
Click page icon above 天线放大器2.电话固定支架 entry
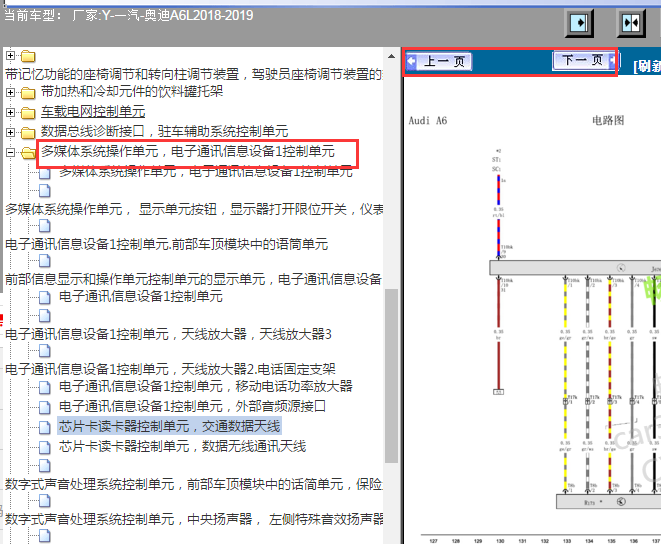click(45, 351)
